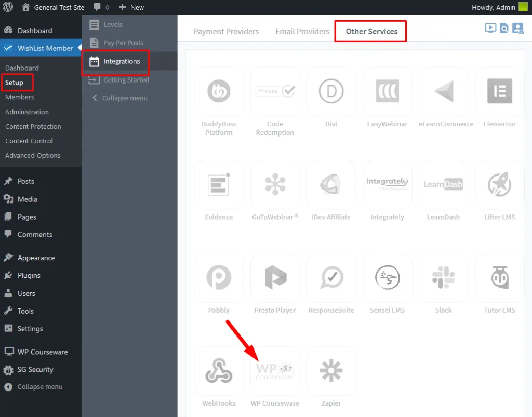Open the Administration section
Image resolution: width=532 pixels, height=417 pixels.
tap(27, 112)
